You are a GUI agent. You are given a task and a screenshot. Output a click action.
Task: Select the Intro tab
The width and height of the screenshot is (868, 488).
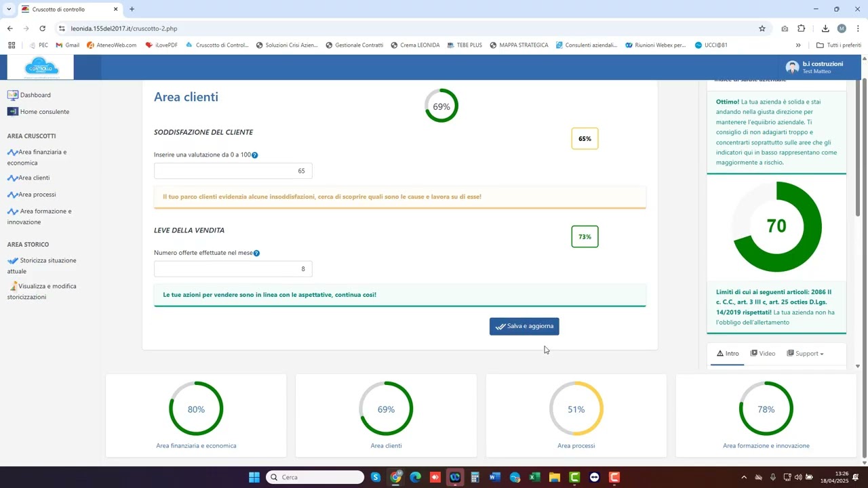click(x=728, y=354)
